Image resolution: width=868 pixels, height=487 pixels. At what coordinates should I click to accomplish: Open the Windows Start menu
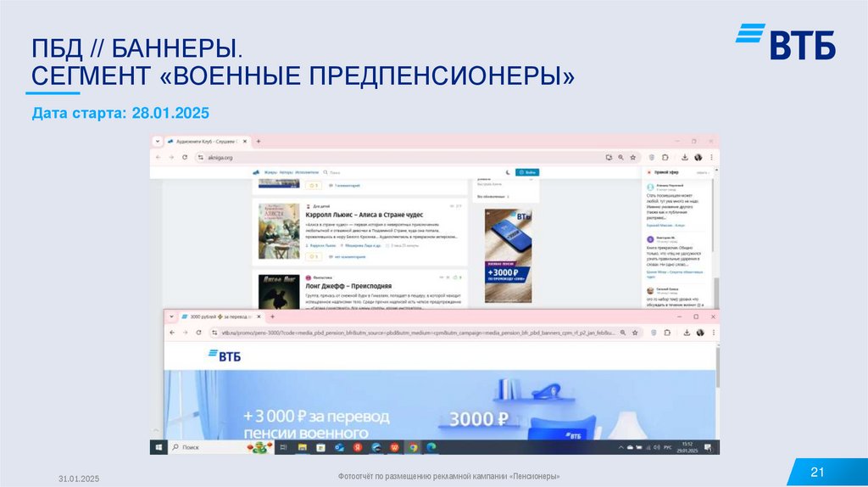click(x=159, y=447)
